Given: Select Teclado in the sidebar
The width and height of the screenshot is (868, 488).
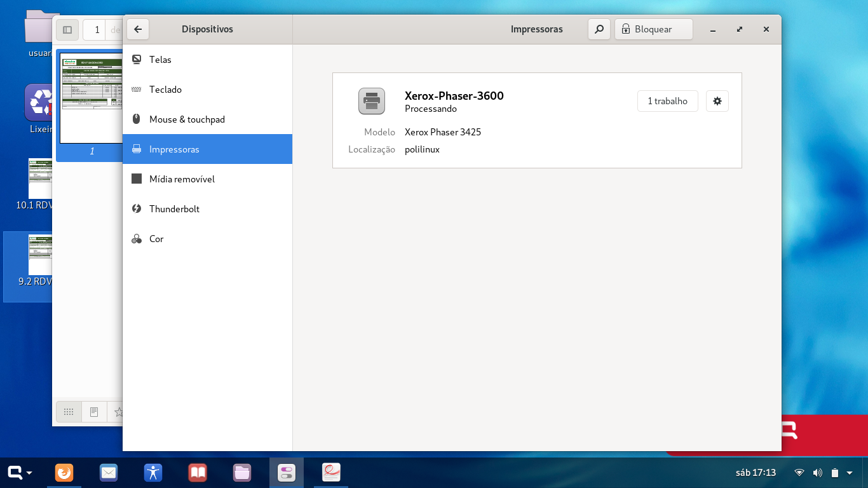Looking at the screenshot, I should click(207, 90).
